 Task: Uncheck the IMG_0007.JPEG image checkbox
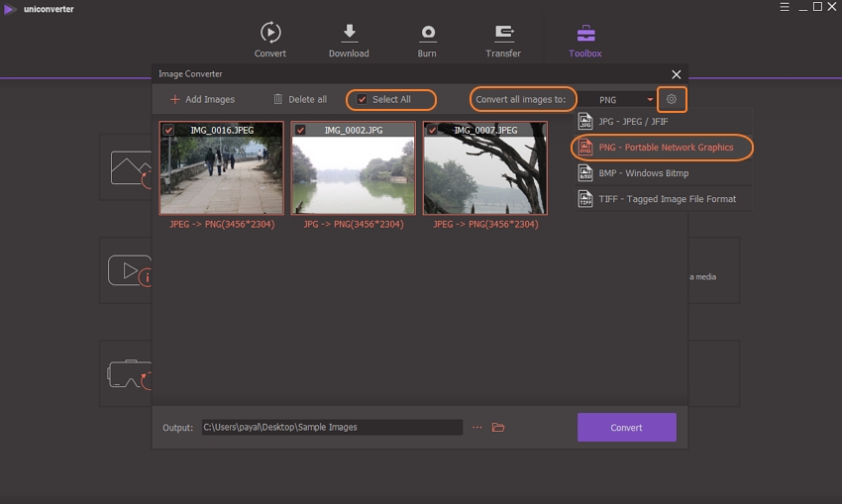(x=432, y=130)
